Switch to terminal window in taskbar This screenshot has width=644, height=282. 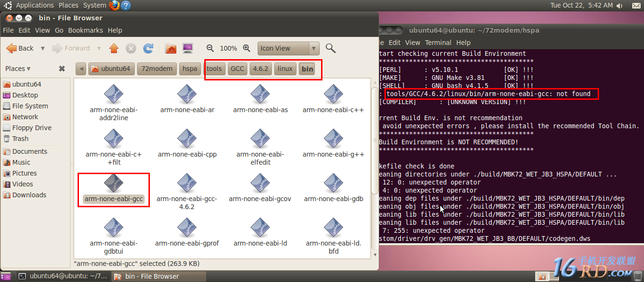coord(63,276)
